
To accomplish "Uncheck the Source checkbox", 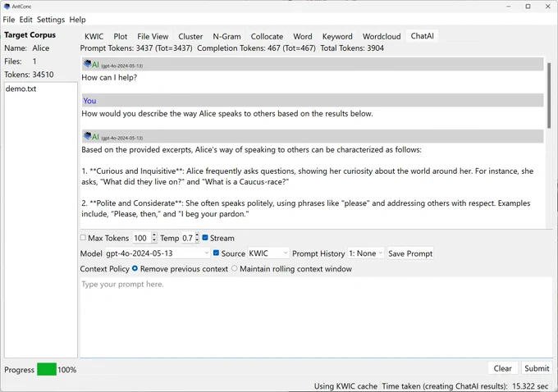I will [216, 253].
